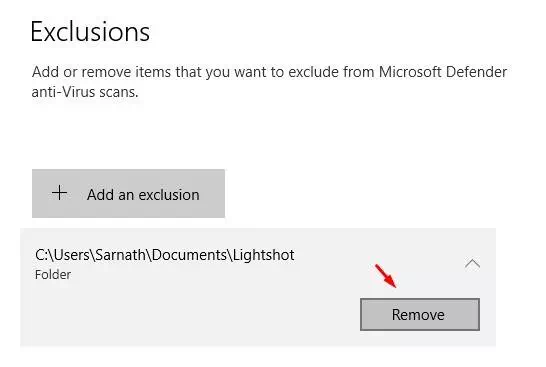The width and height of the screenshot is (546, 367).
Task: Click the plus icon beside Add an exclusion
Action: tap(60, 193)
